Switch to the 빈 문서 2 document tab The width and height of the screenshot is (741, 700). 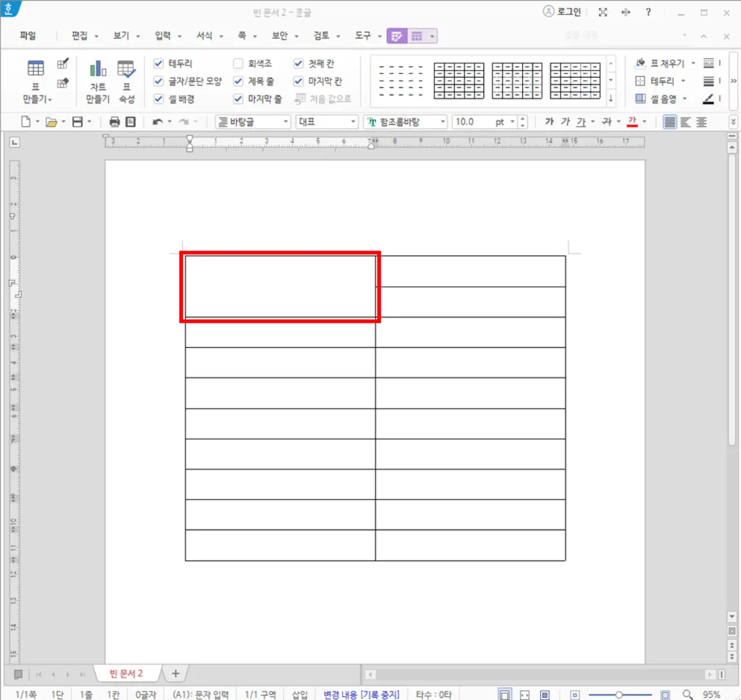(126, 673)
